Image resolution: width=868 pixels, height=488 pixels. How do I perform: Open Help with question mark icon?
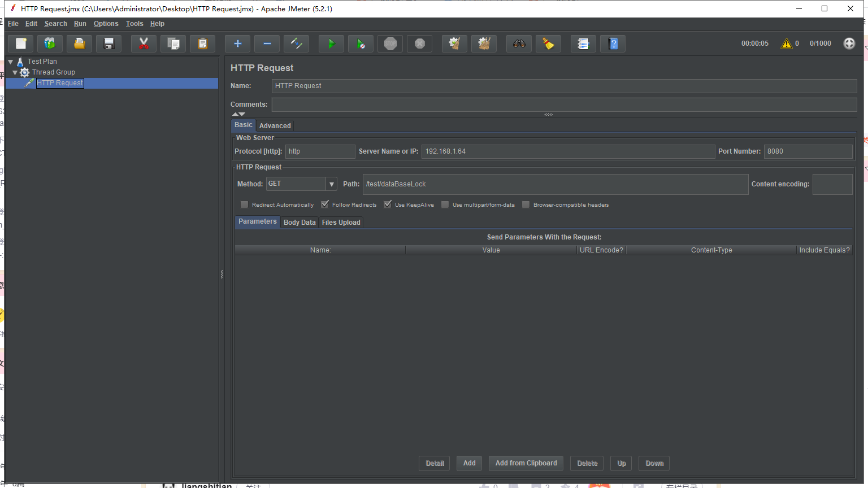tap(613, 43)
